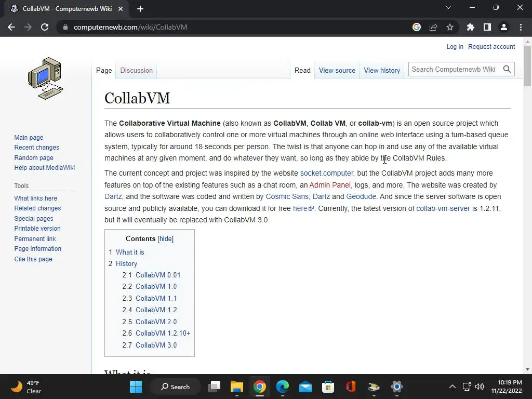Open Chrome's three-dot menu
The width and height of the screenshot is (532, 399).
521,27
